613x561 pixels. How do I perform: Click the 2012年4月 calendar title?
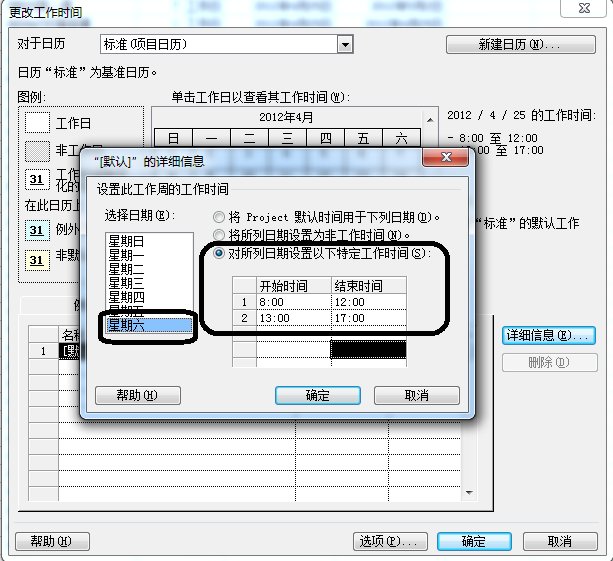(x=286, y=117)
